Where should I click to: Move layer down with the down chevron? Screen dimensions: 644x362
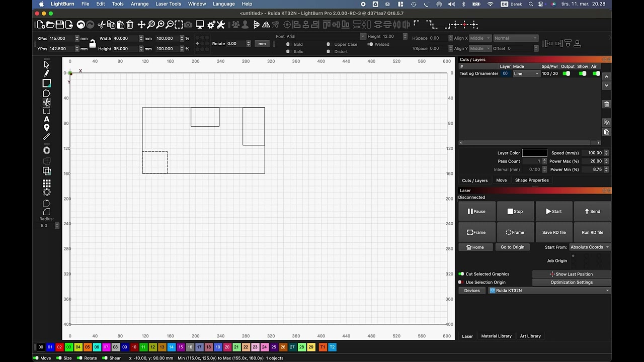[x=606, y=85]
